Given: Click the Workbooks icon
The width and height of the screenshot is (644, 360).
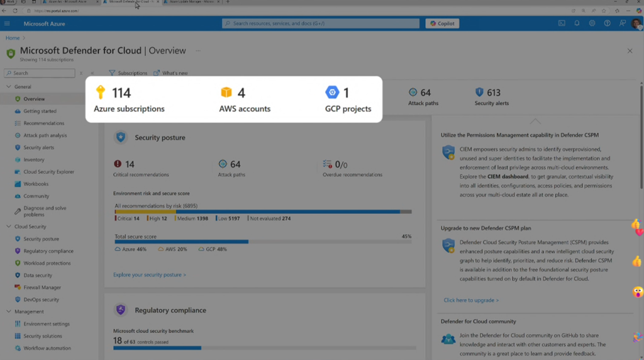Looking at the screenshot, I should tap(17, 184).
